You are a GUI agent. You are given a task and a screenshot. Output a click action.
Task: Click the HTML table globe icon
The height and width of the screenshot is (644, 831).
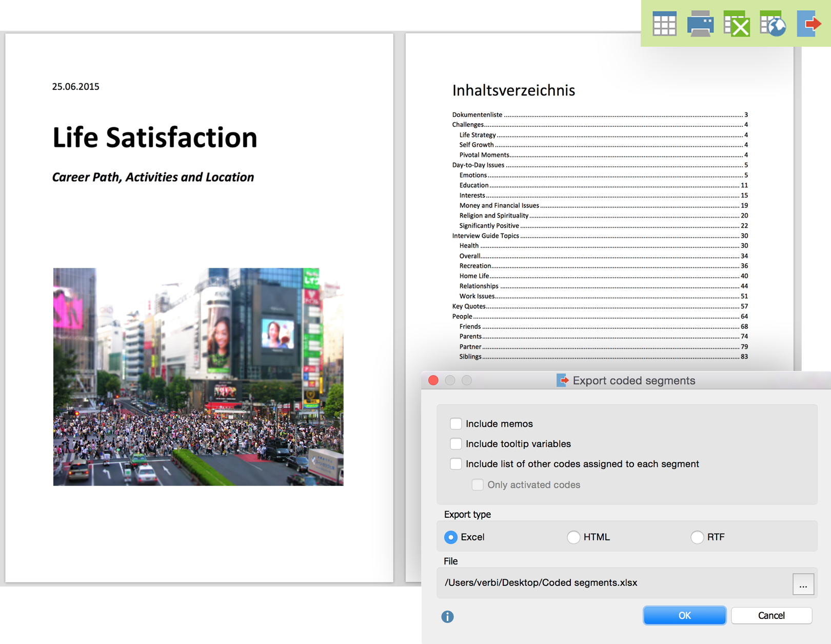tap(773, 24)
